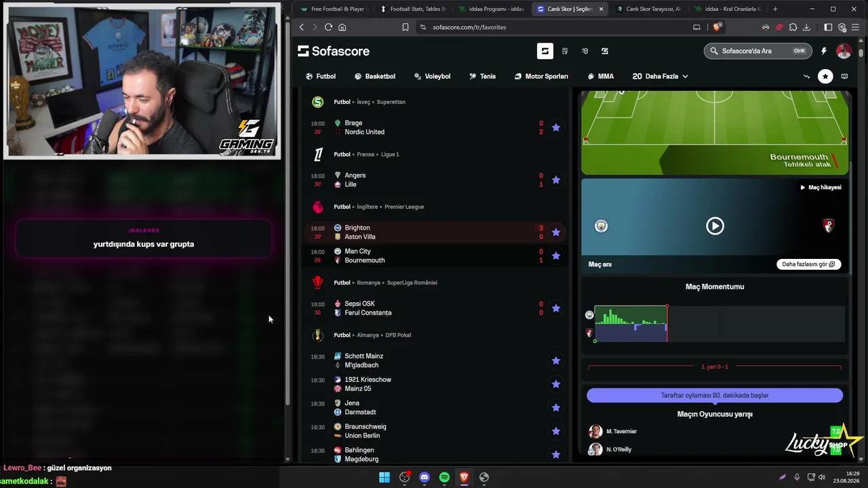Viewport: 868px width, 488px height.
Task: Click the volume icon in the system tray
Action: pyautogui.click(x=822, y=477)
